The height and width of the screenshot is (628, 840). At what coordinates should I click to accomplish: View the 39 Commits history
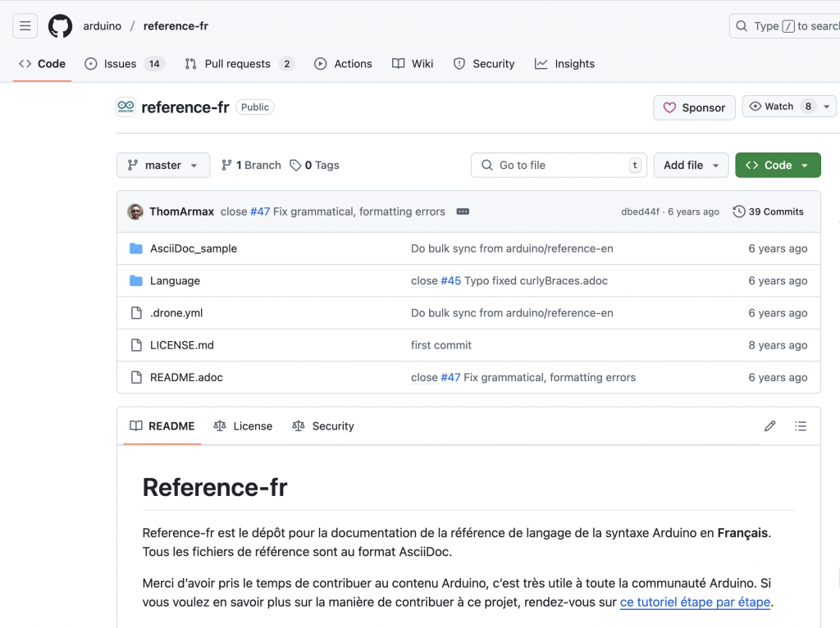tap(768, 212)
